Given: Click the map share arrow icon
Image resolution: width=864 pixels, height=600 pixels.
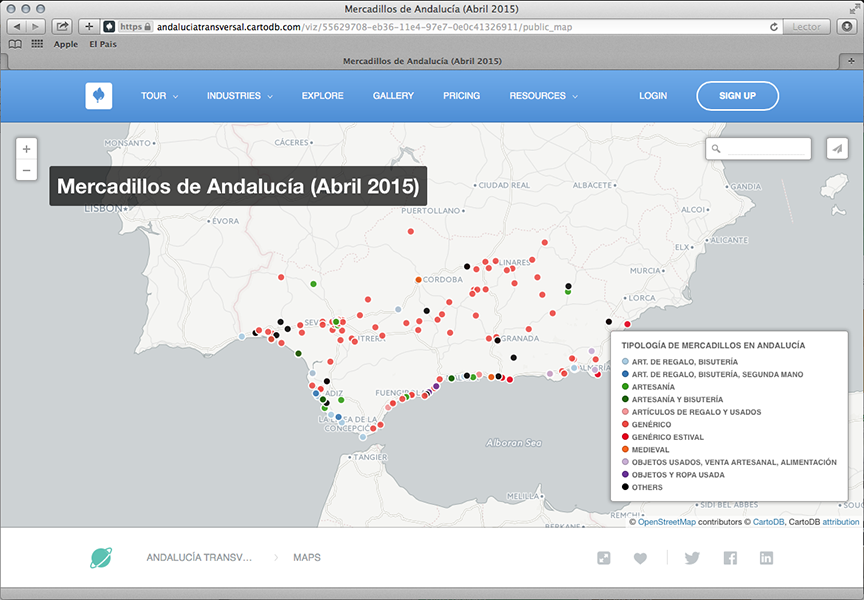Looking at the screenshot, I should coord(836,149).
